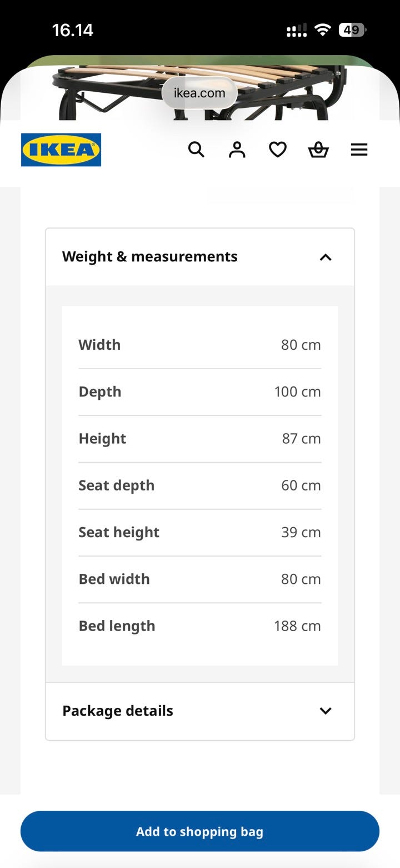Image resolution: width=400 pixels, height=868 pixels.
Task: Tap the 16.14 clock in status bar
Action: 72,30
